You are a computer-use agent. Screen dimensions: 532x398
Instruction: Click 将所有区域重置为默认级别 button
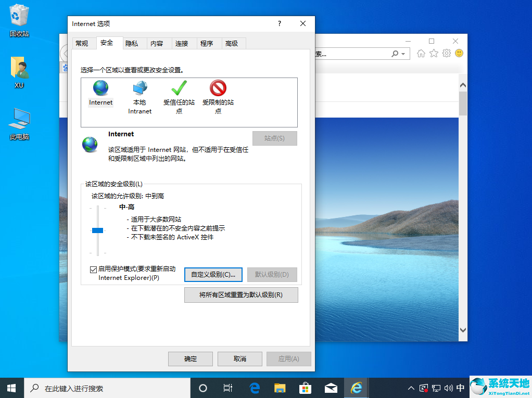[241, 294]
